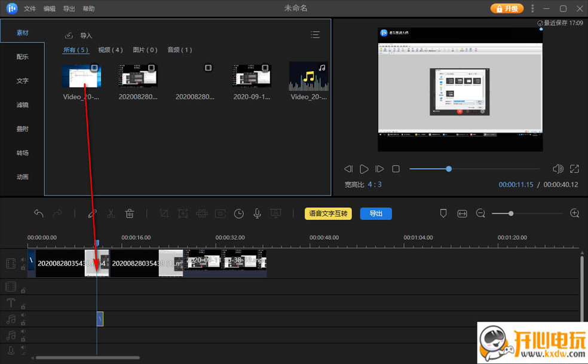This screenshot has width=588, height=364.
Task: Toggle lock on the main video track
Action: tap(23, 268)
